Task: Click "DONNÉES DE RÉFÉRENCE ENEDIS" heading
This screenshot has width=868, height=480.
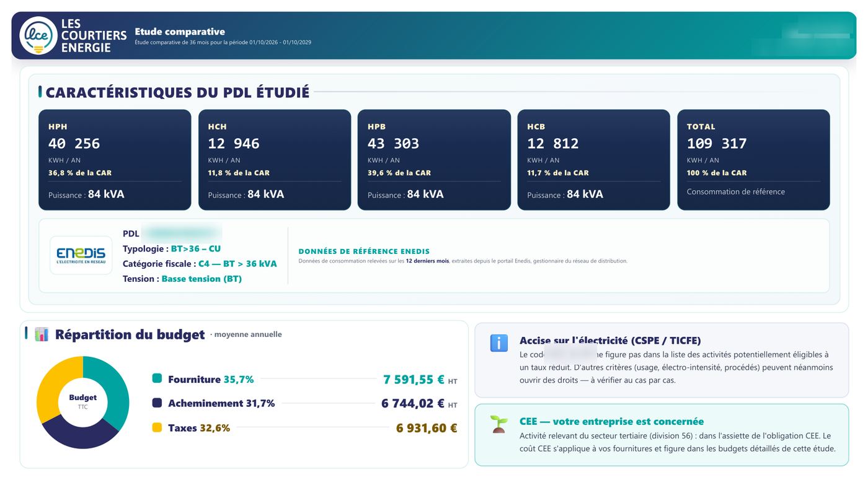Action: (364, 251)
